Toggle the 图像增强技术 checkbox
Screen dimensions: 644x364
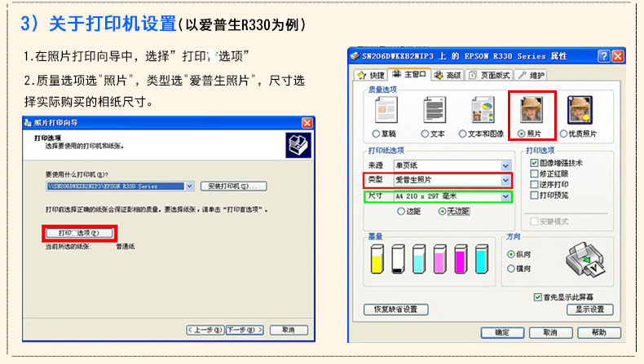point(534,163)
